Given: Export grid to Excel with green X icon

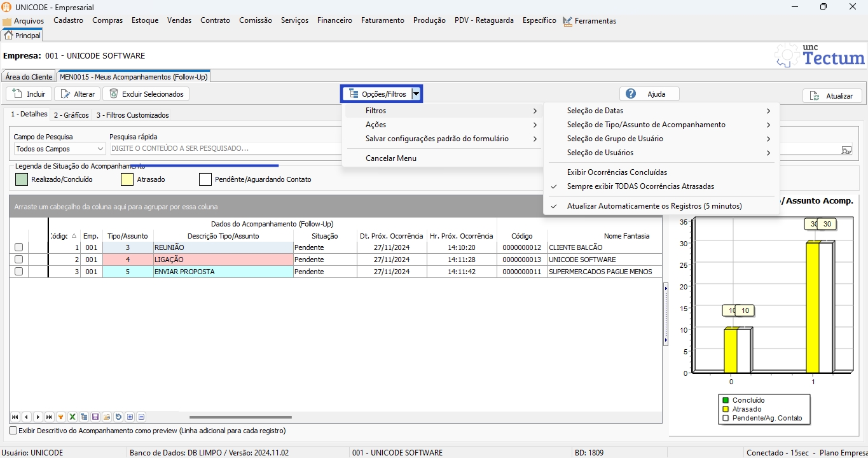Looking at the screenshot, I should coord(72,417).
